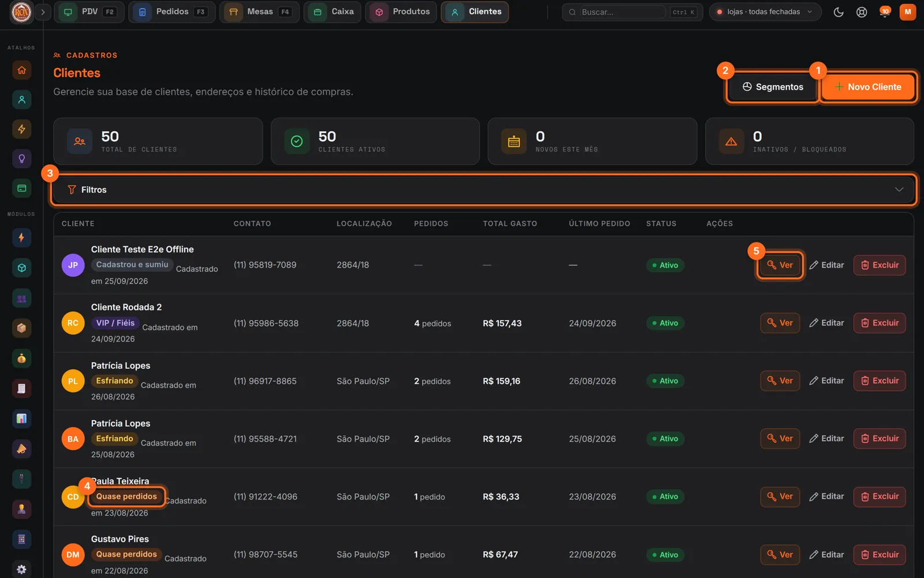Open the lightbulb shortcut in sidebar

pyautogui.click(x=21, y=158)
